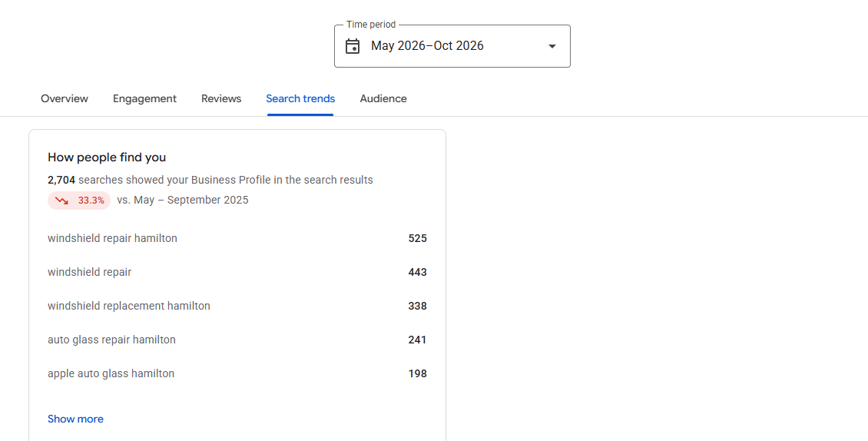Click 'vs. May – September 2025' comparison text
The height and width of the screenshot is (441, 868).
click(183, 200)
